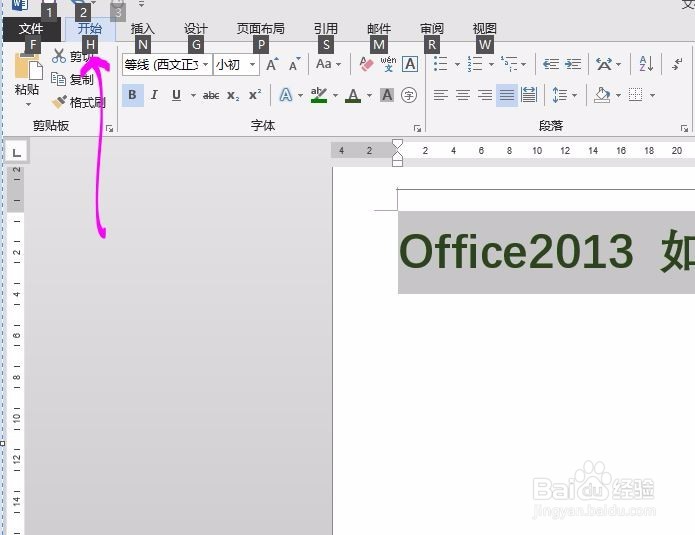Image resolution: width=695 pixels, height=535 pixels.
Task: Activate the 格式刷 format painter
Action: coord(78,102)
